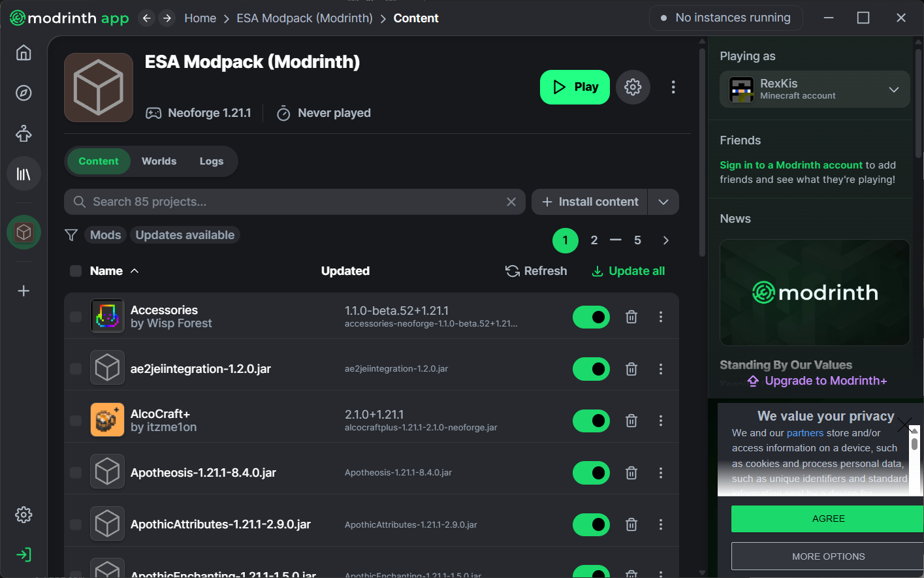
Task: Disable the Accessories mod toggle
Action: point(591,317)
